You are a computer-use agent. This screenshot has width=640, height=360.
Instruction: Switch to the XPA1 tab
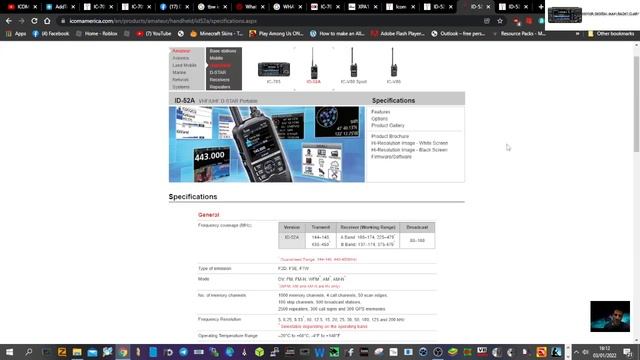tap(362, 7)
